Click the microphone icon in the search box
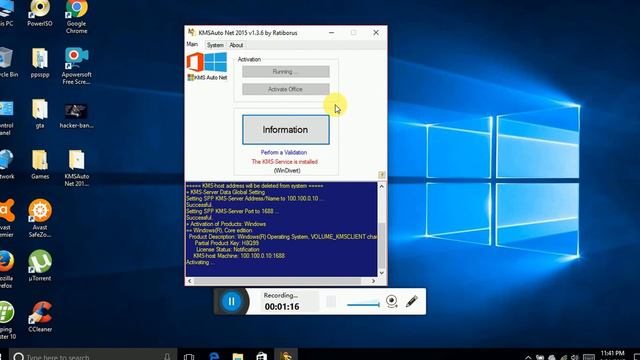Viewport: 640px width, 360px height. 167,357
